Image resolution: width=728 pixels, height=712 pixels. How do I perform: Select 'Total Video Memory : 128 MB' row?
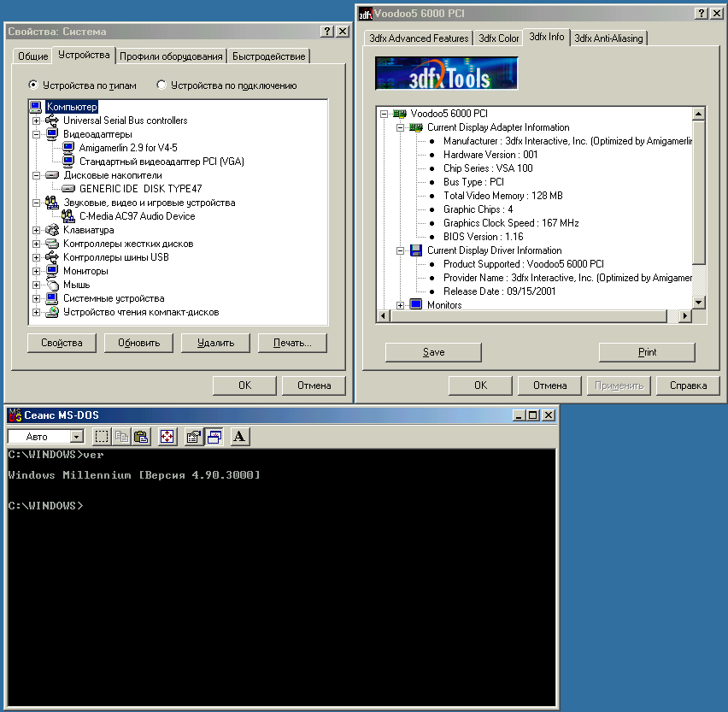(502, 196)
